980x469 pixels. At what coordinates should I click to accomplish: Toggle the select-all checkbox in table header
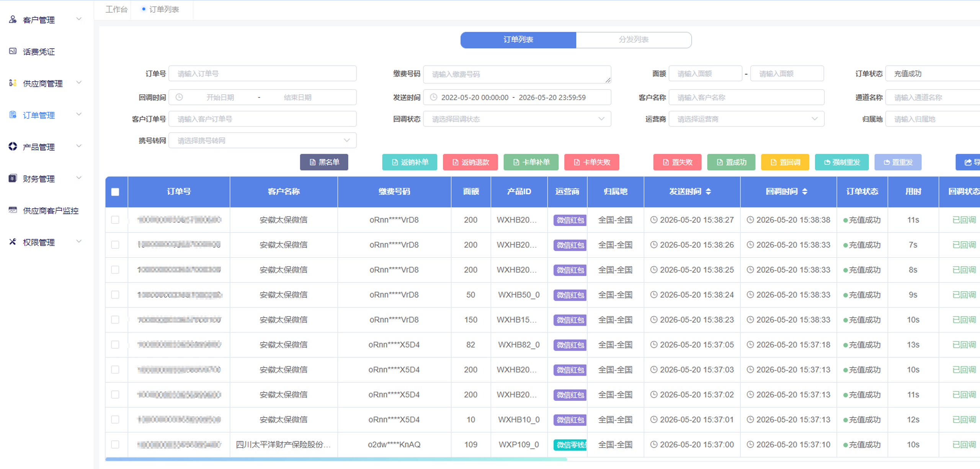tap(115, 192)
